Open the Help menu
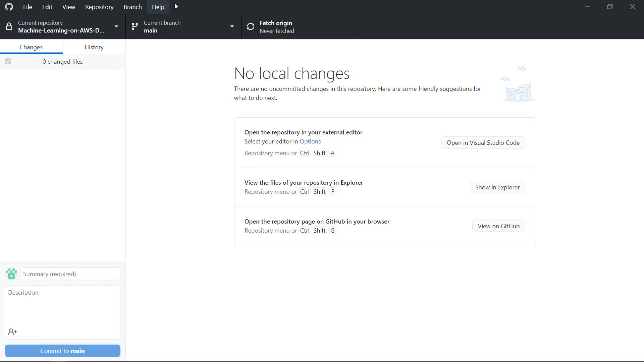This screenshot has width=644, height=362. (158, 7)
